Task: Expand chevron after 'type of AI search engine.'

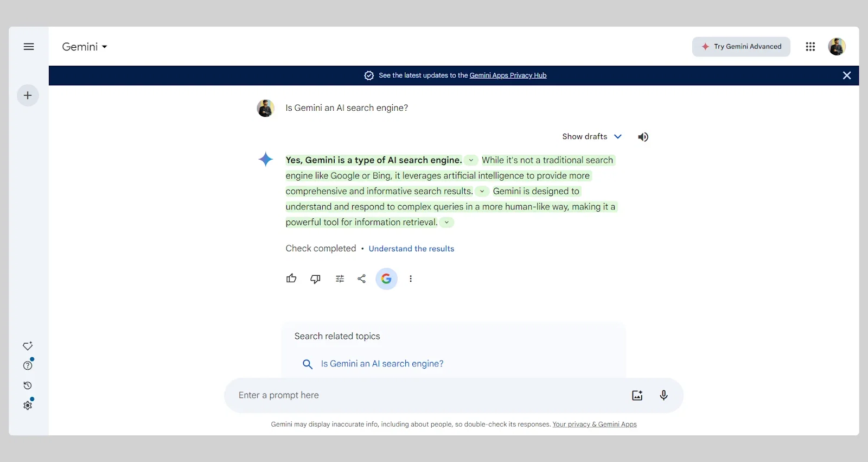Action: pos(471,160)
